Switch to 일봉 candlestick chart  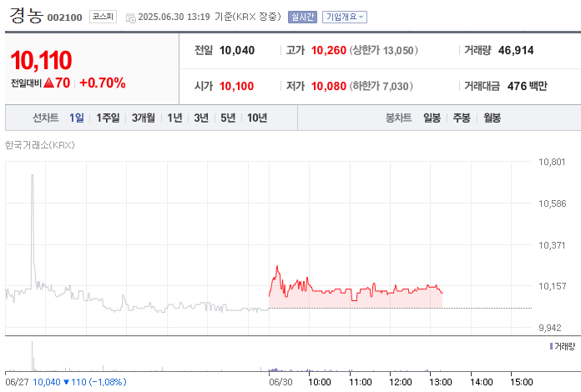pos(432,118)
